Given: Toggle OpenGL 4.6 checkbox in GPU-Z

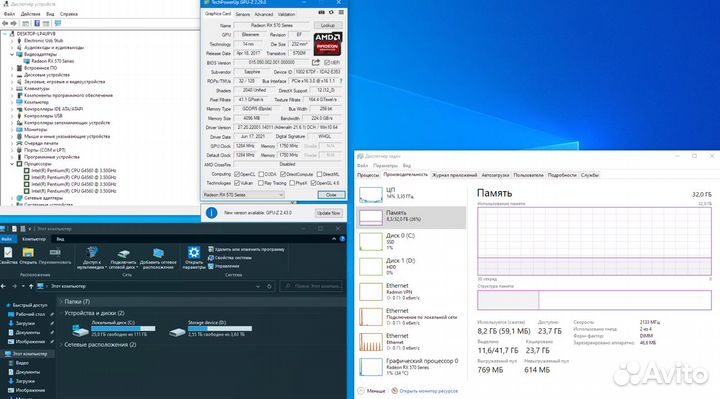Looking at the screenshot, I should coord(313,183).
